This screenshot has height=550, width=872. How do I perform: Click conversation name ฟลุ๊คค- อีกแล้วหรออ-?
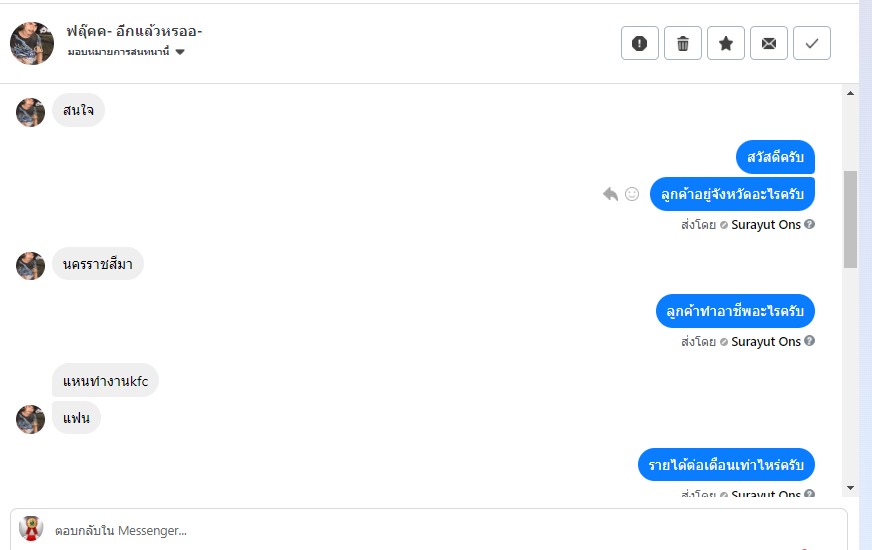click(x=135, y=31)
